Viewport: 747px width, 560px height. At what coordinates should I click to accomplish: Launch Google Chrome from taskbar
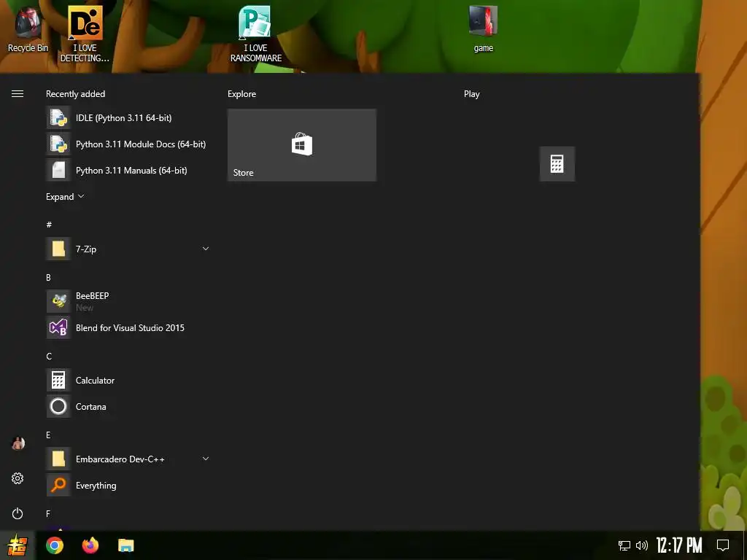(54, 545)
